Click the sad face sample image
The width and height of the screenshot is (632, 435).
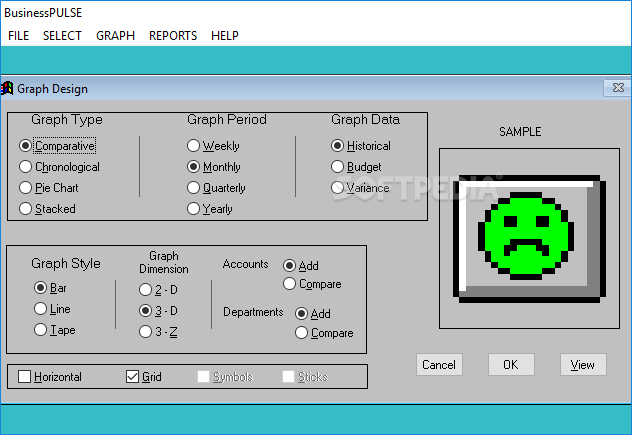tap(529, 239)
